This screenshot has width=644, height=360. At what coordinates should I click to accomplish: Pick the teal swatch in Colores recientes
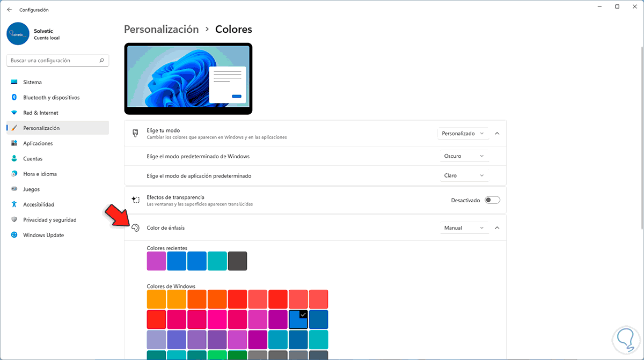(217, 261)
